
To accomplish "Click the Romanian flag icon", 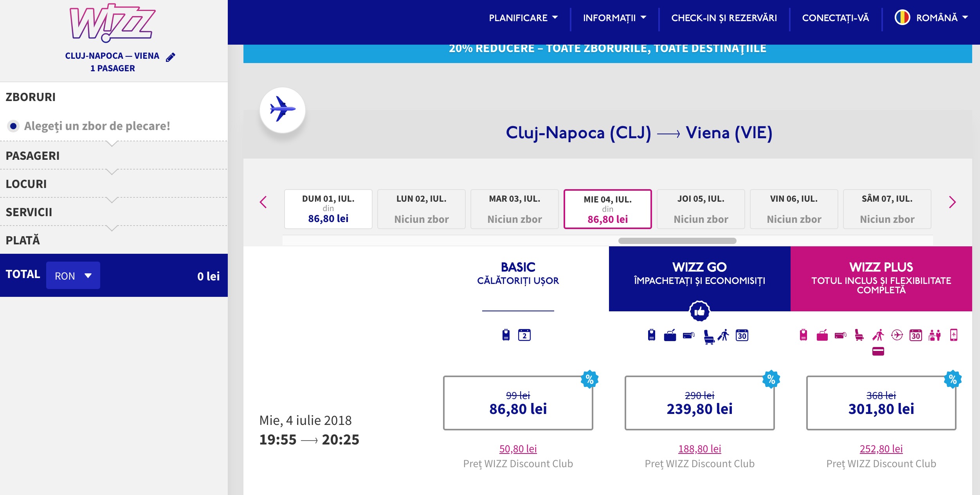I will 903,18.
